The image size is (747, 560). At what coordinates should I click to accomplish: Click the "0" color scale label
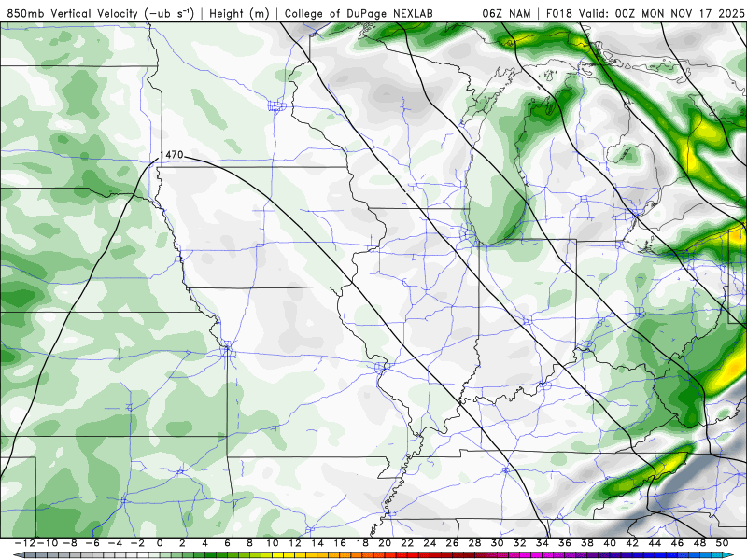[x=160, y=543]
